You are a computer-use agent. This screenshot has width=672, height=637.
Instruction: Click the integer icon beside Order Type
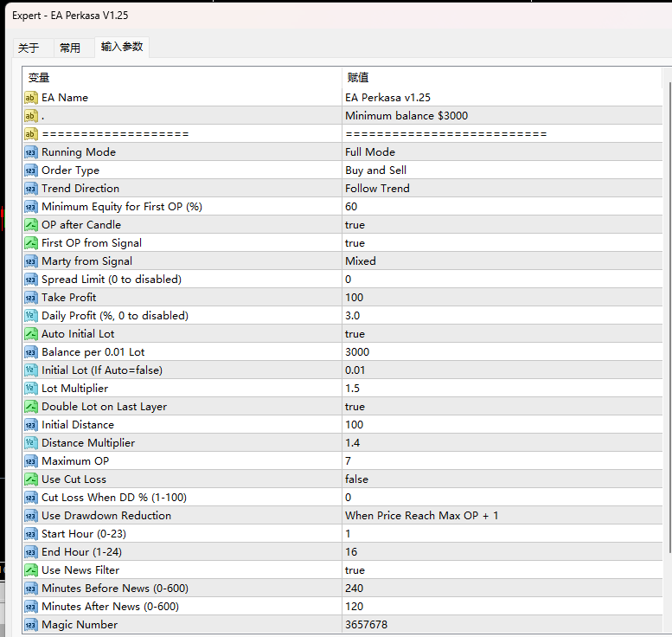[31, 171]
